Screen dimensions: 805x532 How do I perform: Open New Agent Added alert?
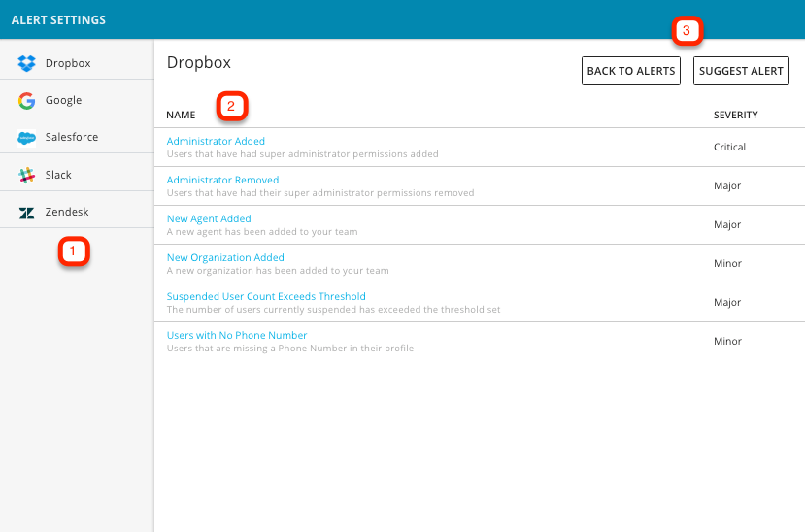209,218
